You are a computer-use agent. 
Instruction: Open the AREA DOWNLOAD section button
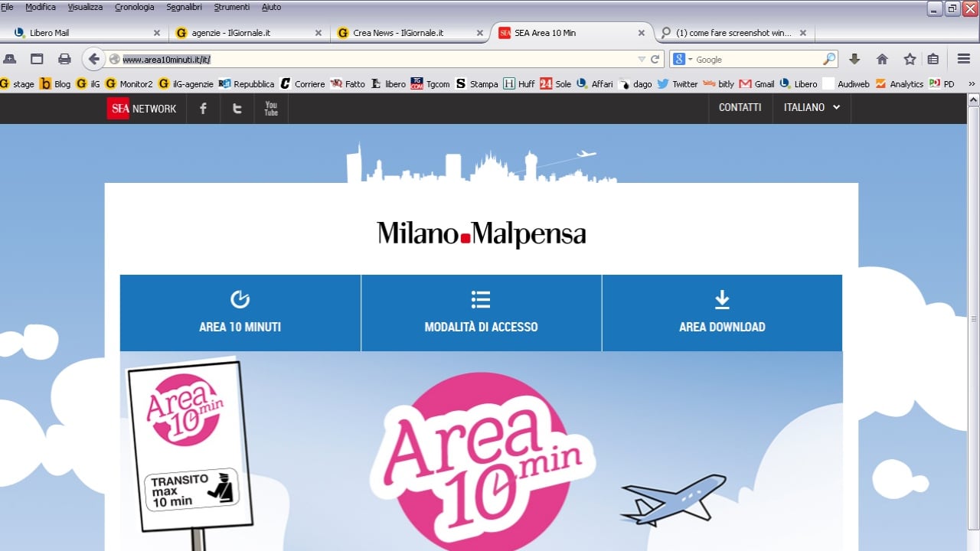722,313
